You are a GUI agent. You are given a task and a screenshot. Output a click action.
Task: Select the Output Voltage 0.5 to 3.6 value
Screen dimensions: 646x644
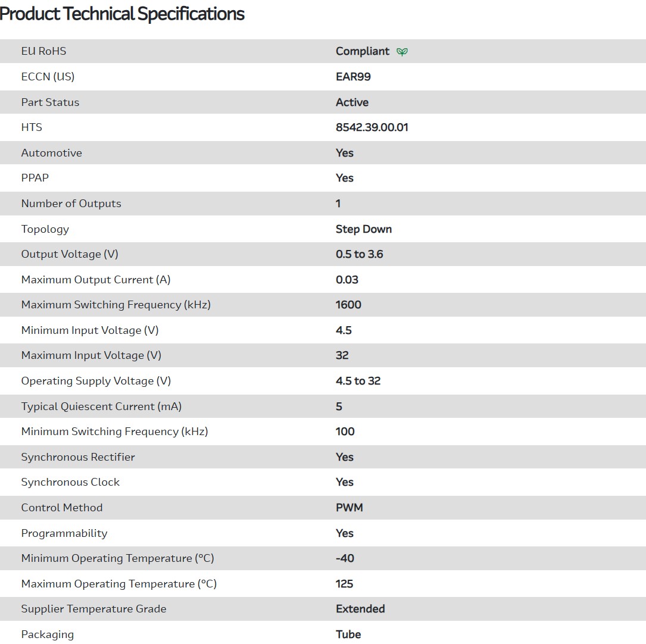point(359,254)
